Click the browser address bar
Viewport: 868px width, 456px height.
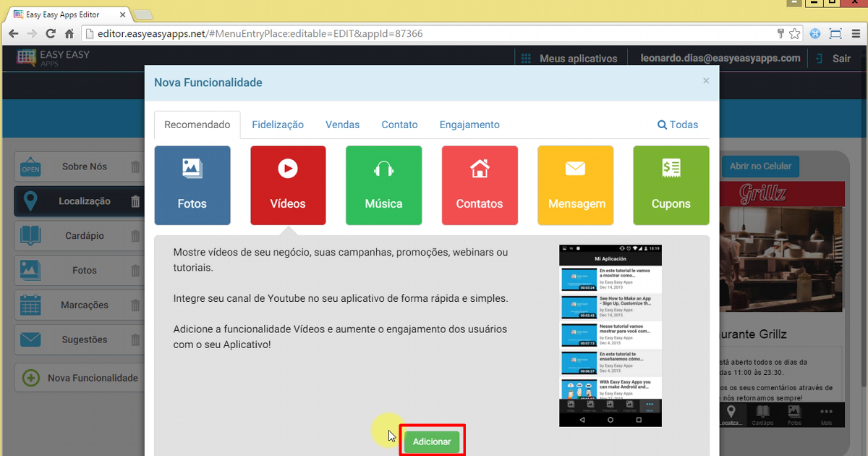[289, 33]
